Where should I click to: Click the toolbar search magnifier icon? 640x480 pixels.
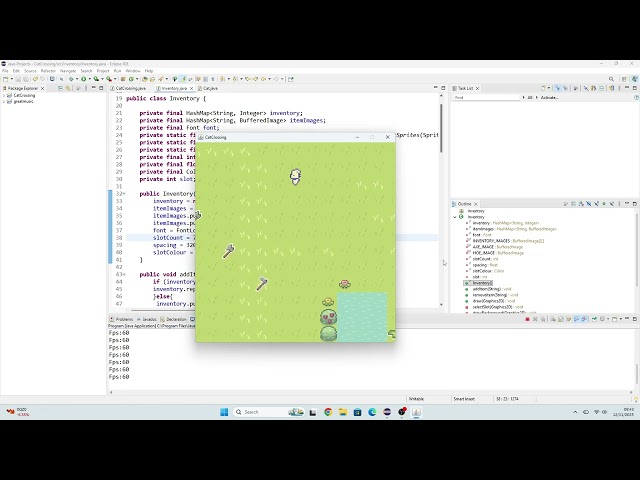611,79
